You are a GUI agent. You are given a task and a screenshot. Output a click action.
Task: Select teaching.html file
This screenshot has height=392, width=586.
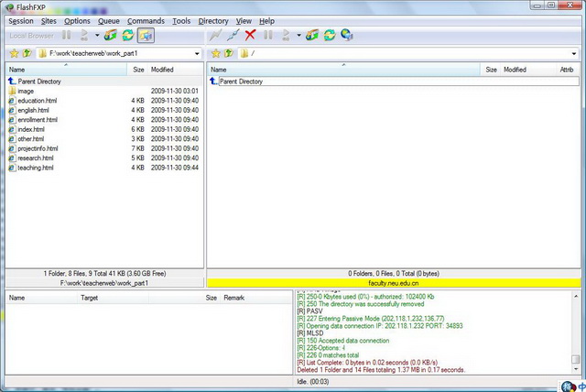[x=104, y=168]
